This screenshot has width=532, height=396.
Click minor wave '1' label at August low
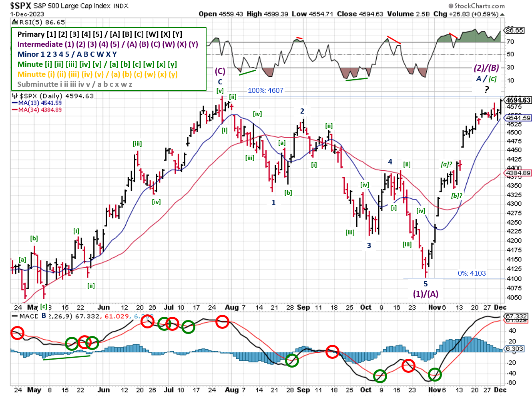pos(273,203)
